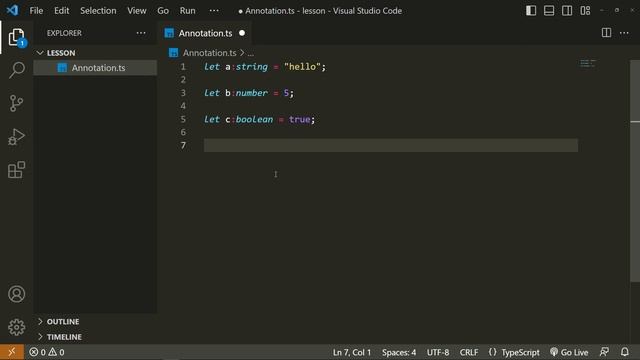Open the Manage gear icon
The image size is (640, 360).
[x=16, y=327]
